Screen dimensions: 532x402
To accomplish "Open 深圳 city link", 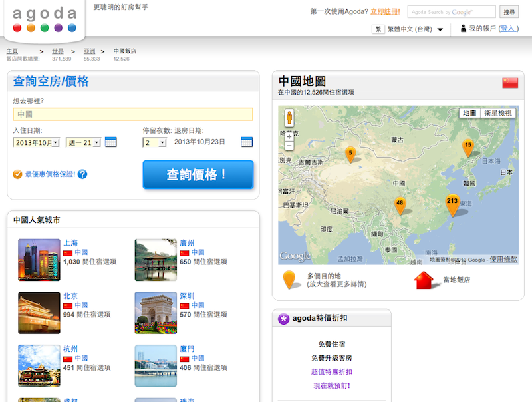I will [x=187, y=296].
